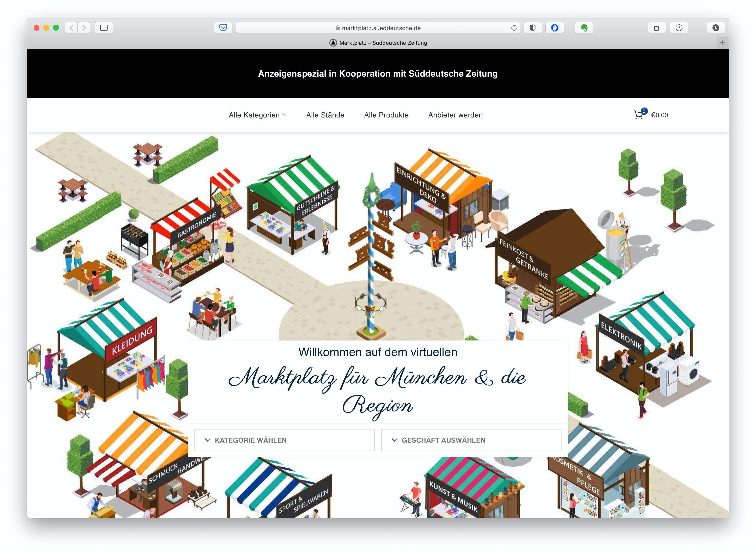Click the tab overview icon
Viewport: 756px width, 554px height.
(x=657, y=28)
